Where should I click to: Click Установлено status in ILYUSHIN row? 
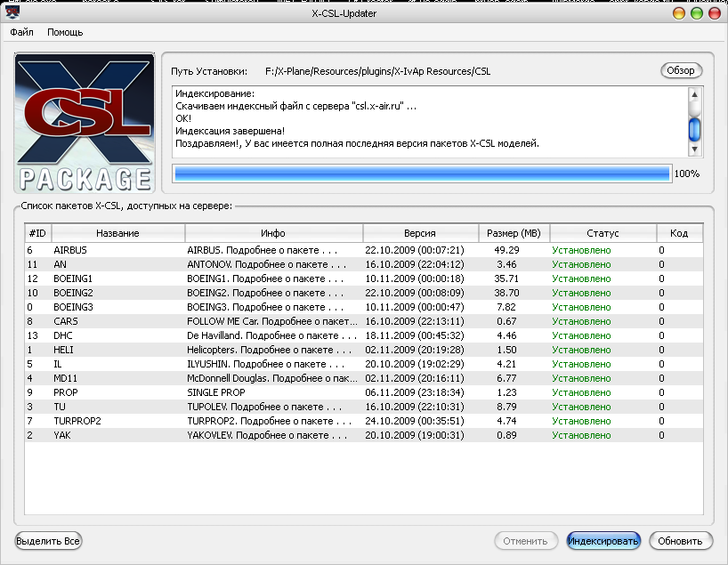pyautogui.click(x=581, y=364)
